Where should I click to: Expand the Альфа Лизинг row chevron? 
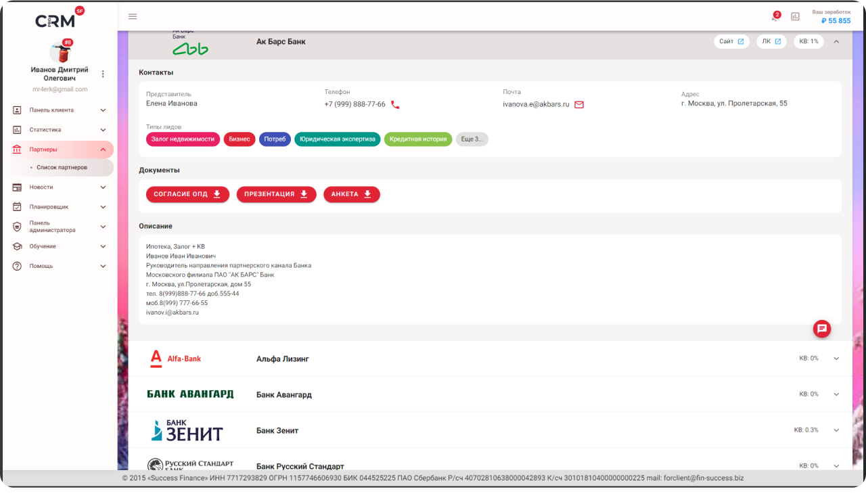pyautogui.click(x=836, y=359)
